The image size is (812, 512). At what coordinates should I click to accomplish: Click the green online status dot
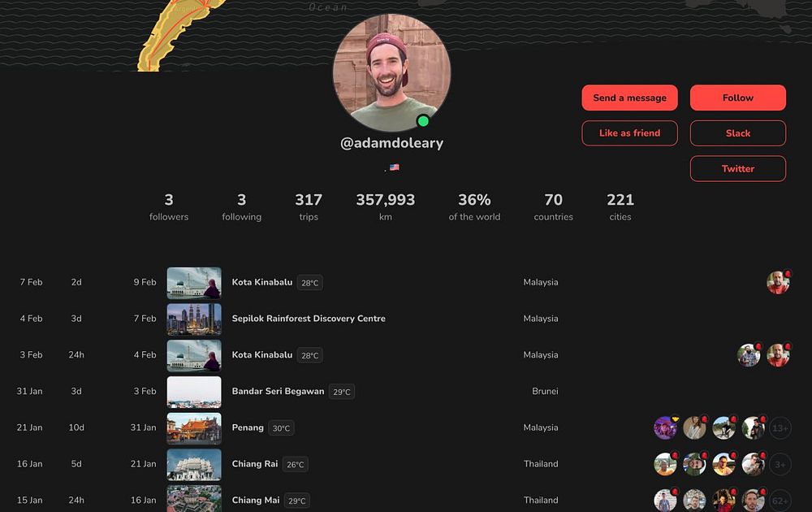[422, 121]
